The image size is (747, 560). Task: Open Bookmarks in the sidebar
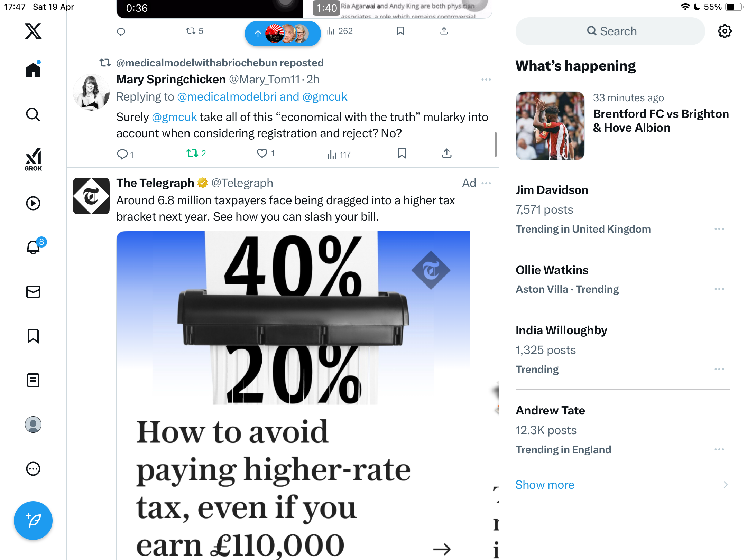pyautogui.click(x=33, y=336)
